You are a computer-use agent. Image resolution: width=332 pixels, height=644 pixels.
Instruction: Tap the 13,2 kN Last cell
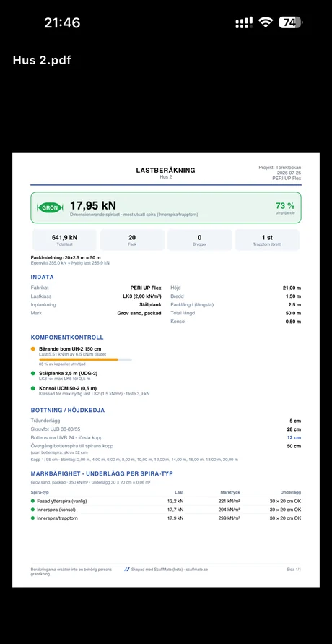click(175, 501)
